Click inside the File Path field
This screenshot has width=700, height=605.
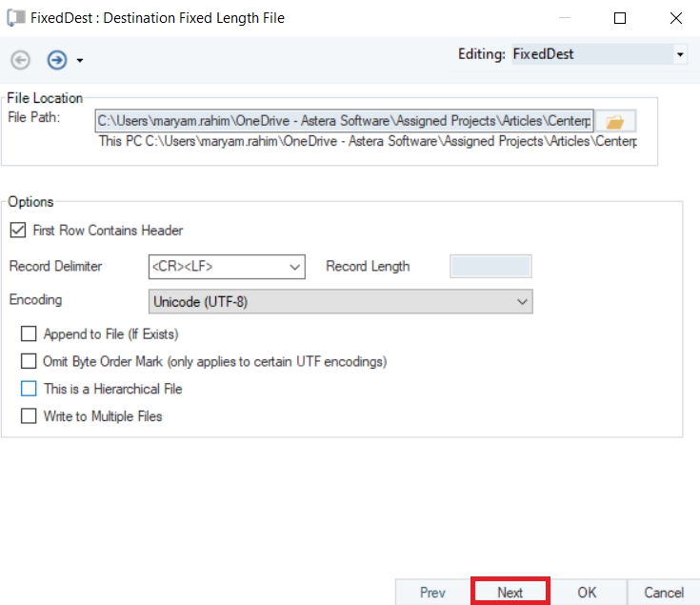click(343, 122)
